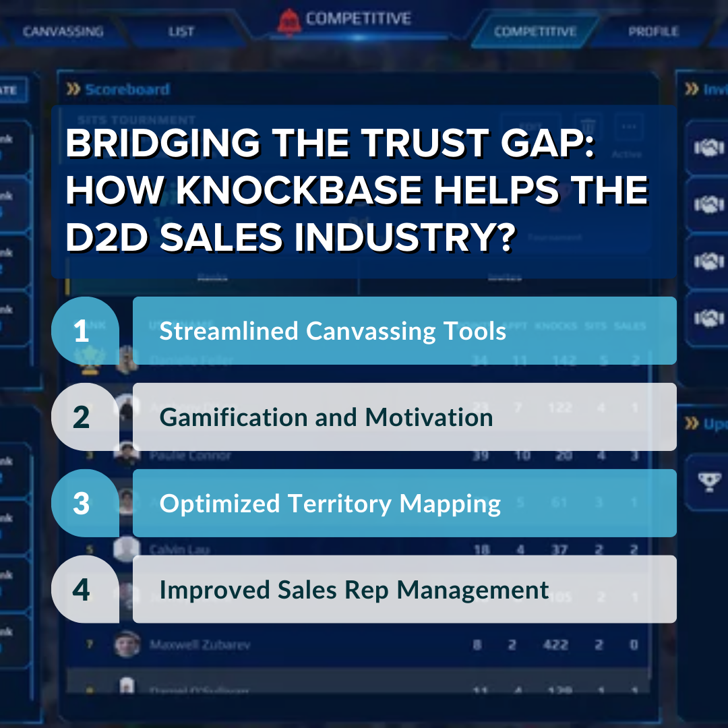Select the Calvin Lau scoreboard row
Screen dimensions: 728x728
[x=357, y=549]
